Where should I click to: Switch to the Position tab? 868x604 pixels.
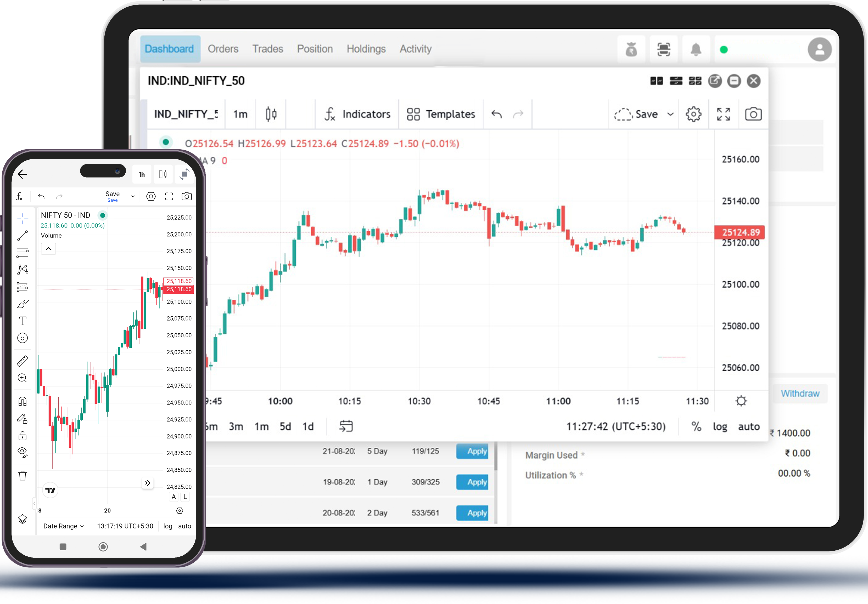coord(315,49)
